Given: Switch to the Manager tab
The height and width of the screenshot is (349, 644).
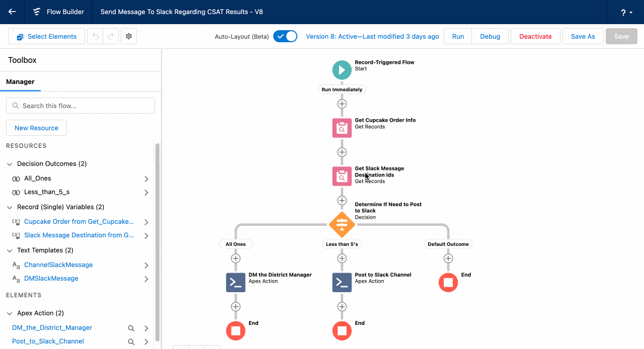Looking at the screenshot, I should coord(20,81).
